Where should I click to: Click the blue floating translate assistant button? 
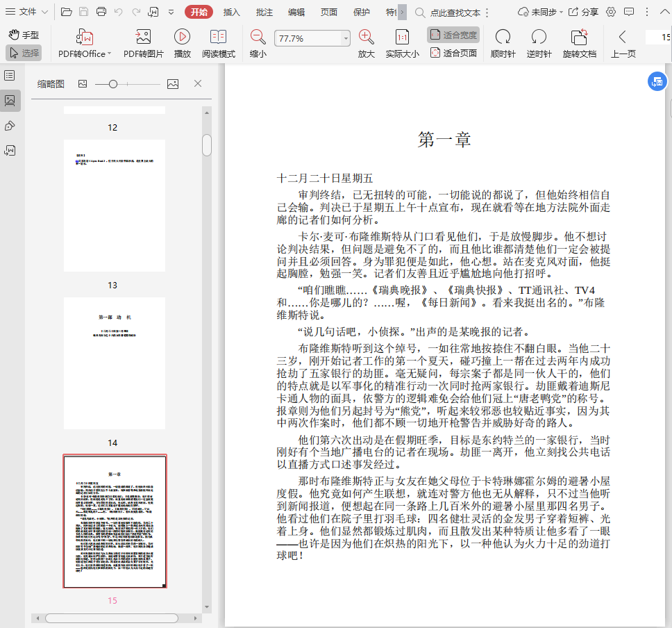pyautogui.click(x=657, y=81)
